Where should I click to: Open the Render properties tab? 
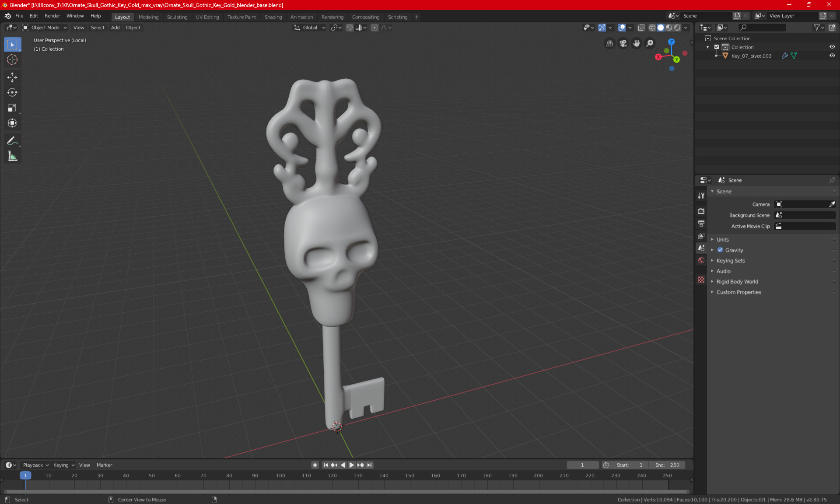(701, 211)
